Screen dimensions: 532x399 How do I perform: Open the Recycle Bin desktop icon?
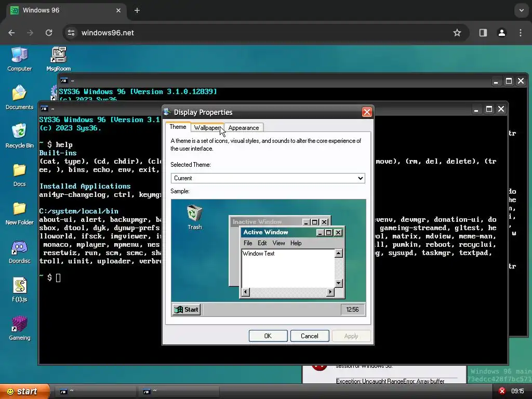[19, 136]
